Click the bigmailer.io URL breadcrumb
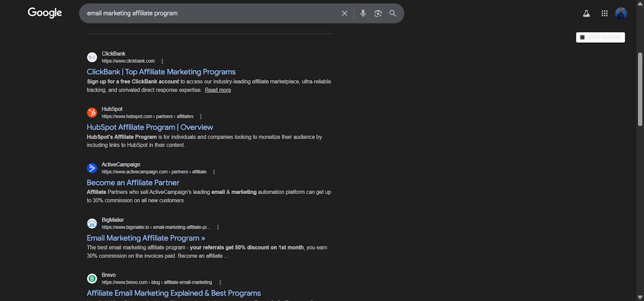The height and width of the screenshot is (301, 644). tap(156, 227)
